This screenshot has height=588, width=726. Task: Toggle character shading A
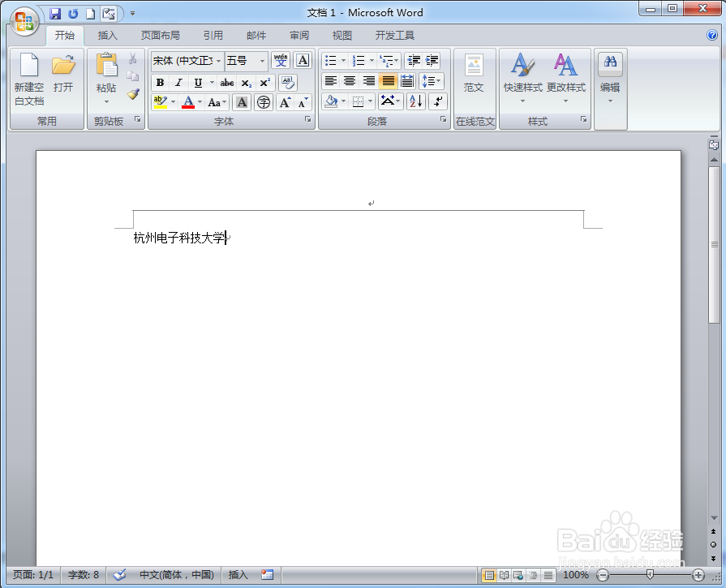242,102
